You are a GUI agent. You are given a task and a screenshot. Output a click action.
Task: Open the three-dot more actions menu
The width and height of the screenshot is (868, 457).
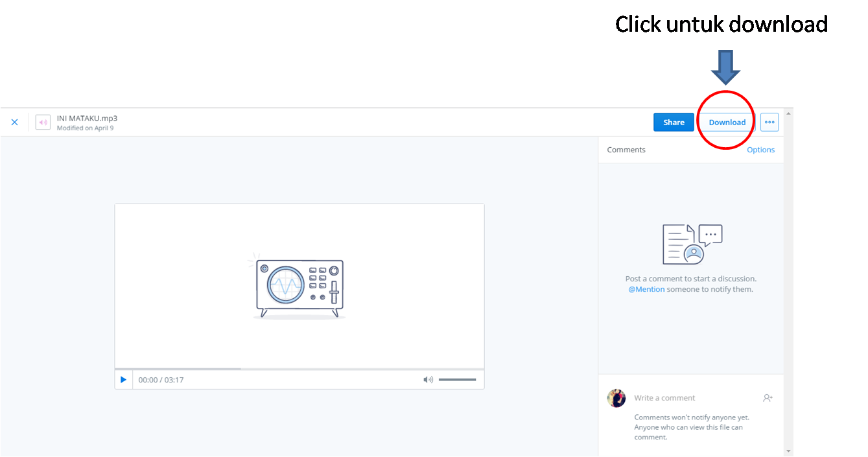point(769,123)
